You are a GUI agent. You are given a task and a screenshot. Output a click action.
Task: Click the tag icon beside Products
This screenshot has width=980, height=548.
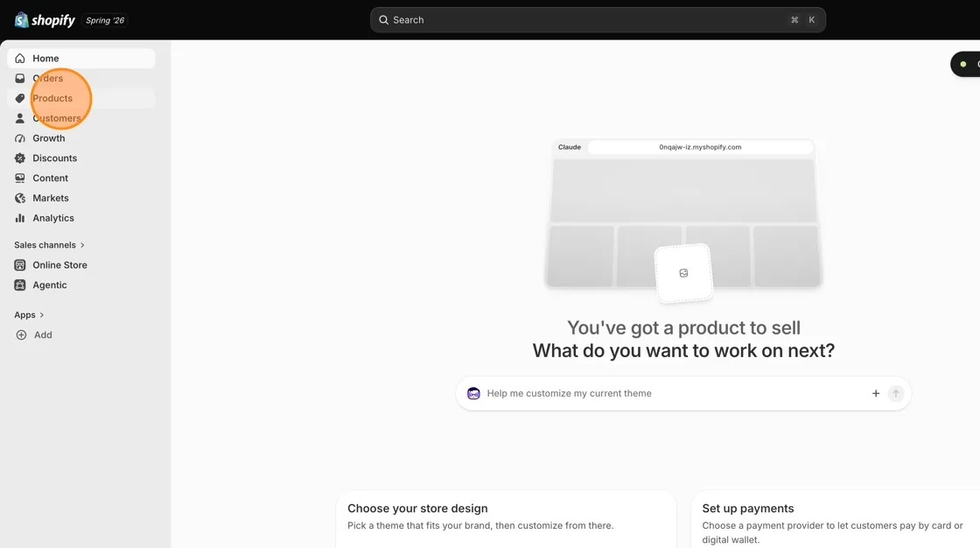click(20, 98)
